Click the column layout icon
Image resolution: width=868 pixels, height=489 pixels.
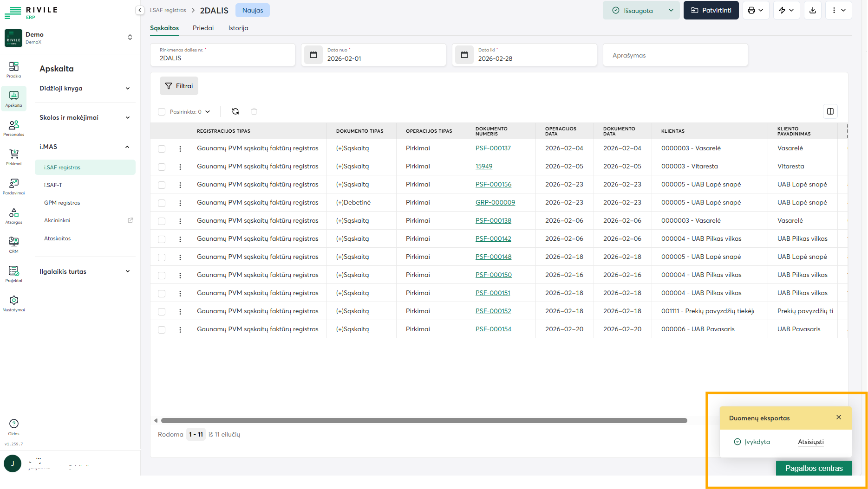point(830,111)
